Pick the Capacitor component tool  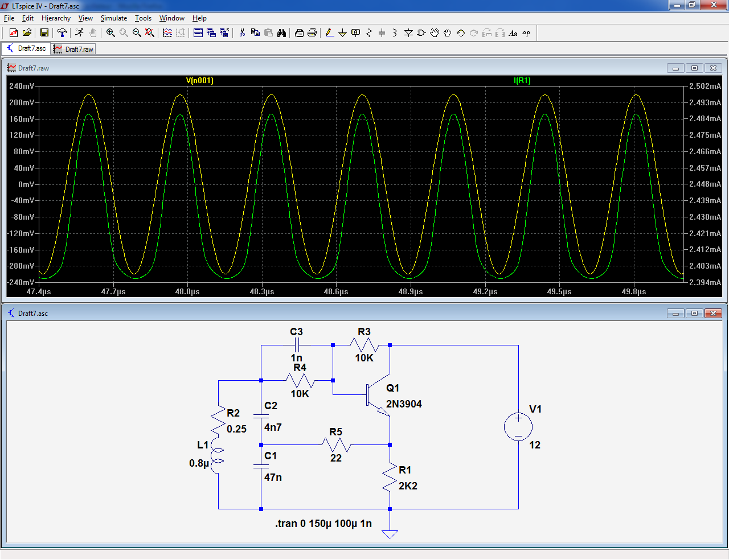pos(382,33)
